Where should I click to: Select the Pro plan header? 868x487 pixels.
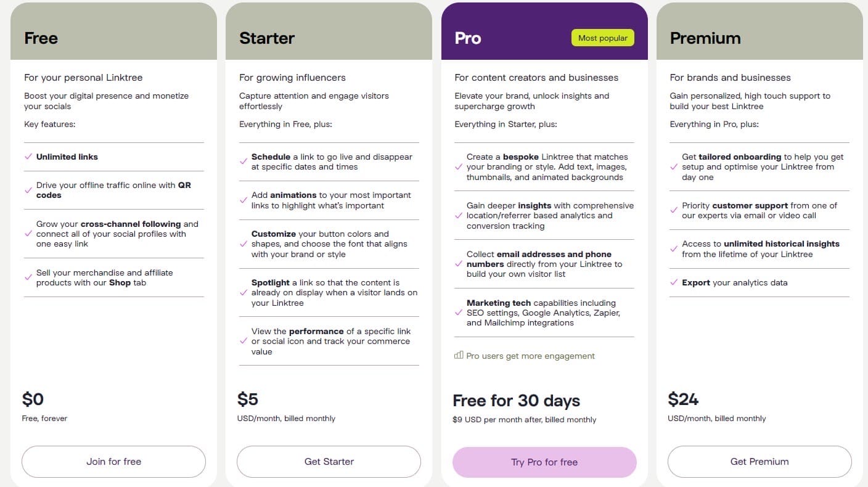467,38
